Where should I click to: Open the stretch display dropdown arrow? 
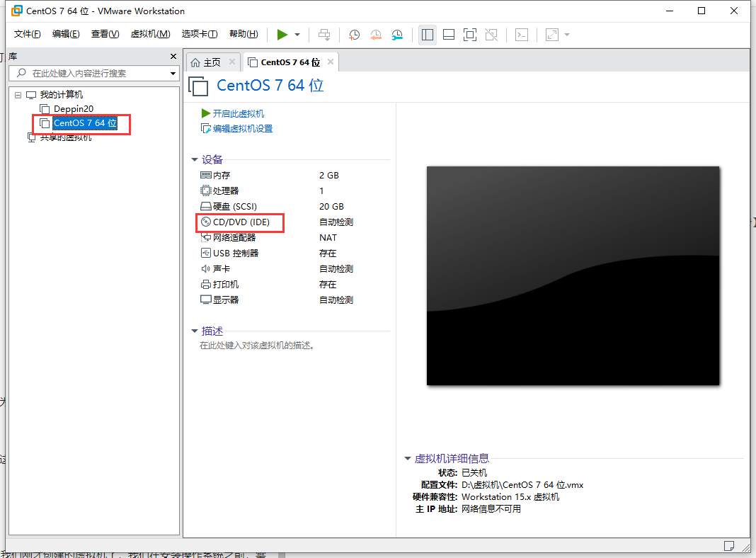(567, 35)
